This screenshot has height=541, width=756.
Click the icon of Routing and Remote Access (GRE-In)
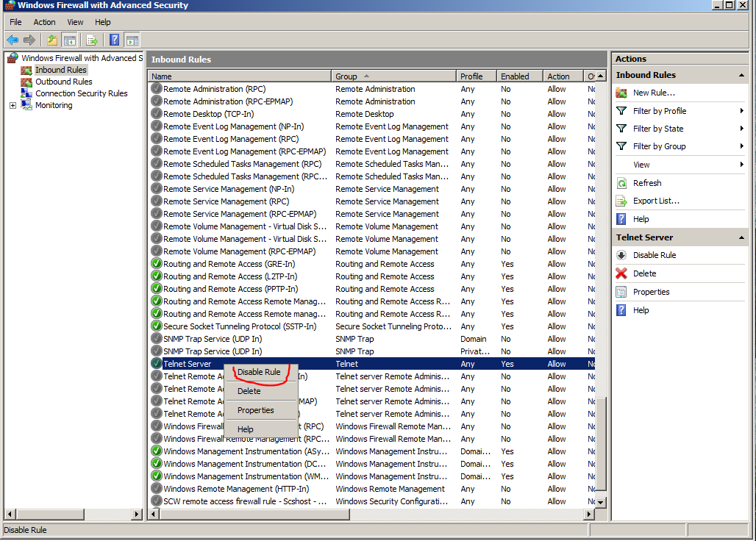pos(156,263)
